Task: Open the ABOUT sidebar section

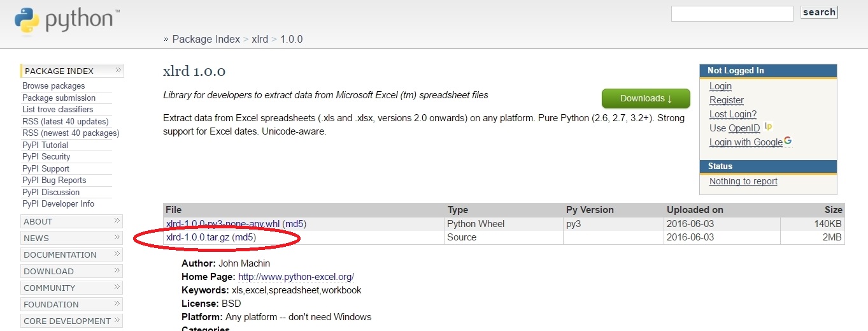Action: click(x=72, y=221)
